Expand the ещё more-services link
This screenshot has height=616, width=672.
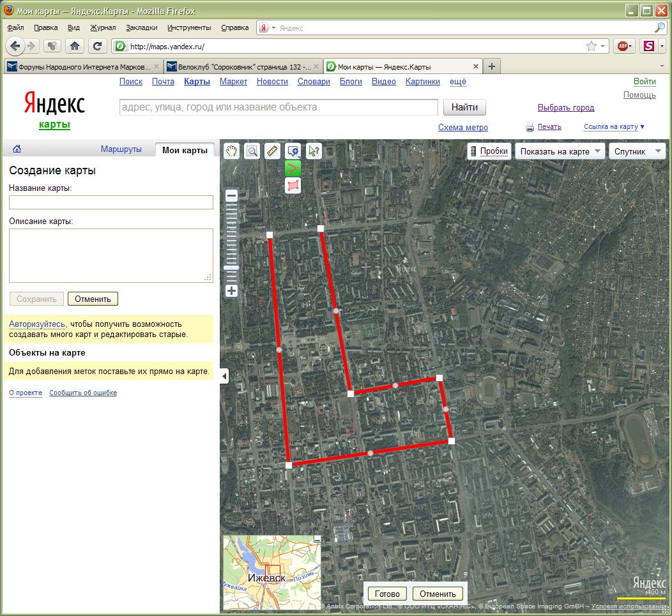[x=458, y=82]
